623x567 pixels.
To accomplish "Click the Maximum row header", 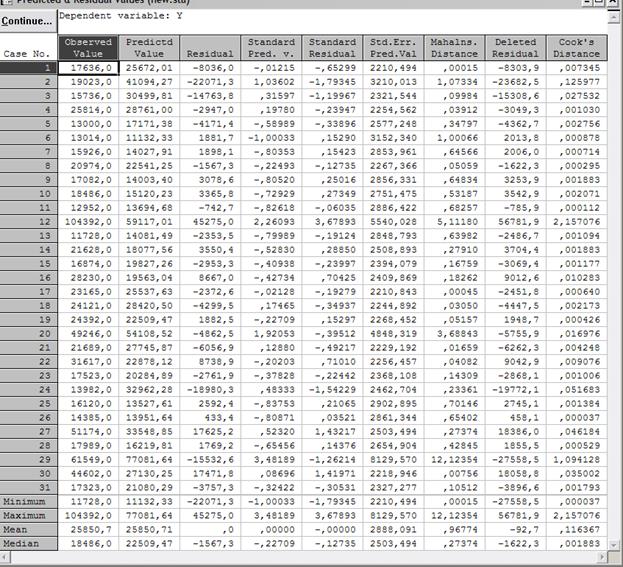I will (x=29, y=514).
